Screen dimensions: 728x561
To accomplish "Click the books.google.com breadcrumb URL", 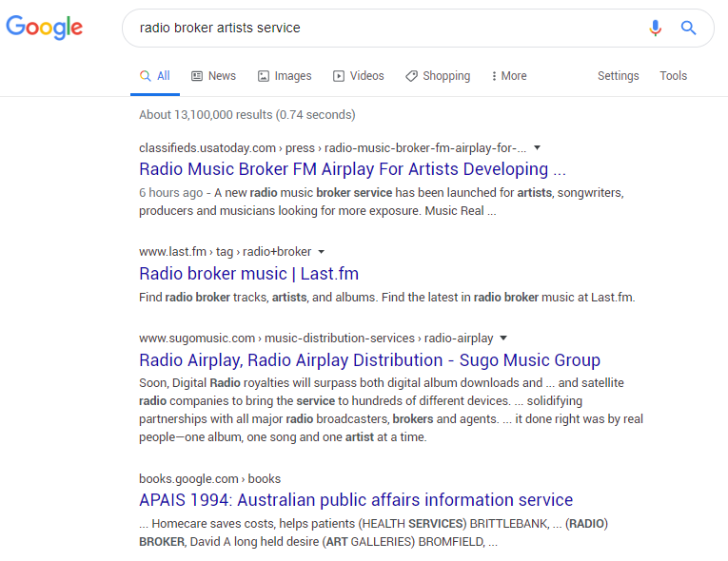I will pos(210,479).
